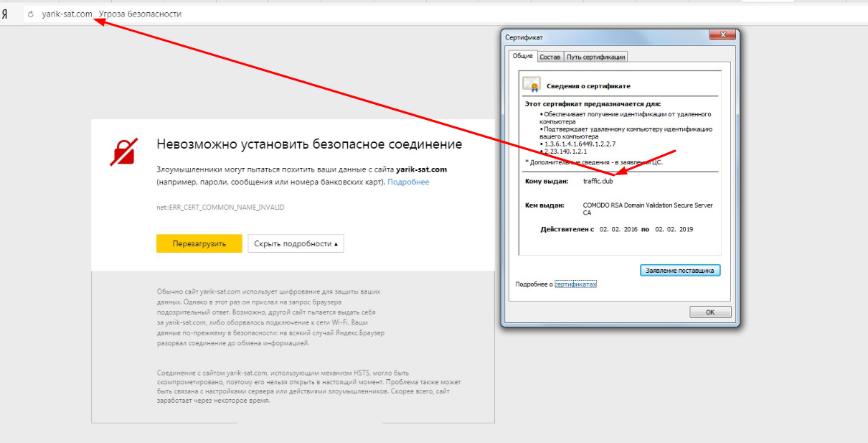Click the 'Кем выдан:' label

pos(545,205)
